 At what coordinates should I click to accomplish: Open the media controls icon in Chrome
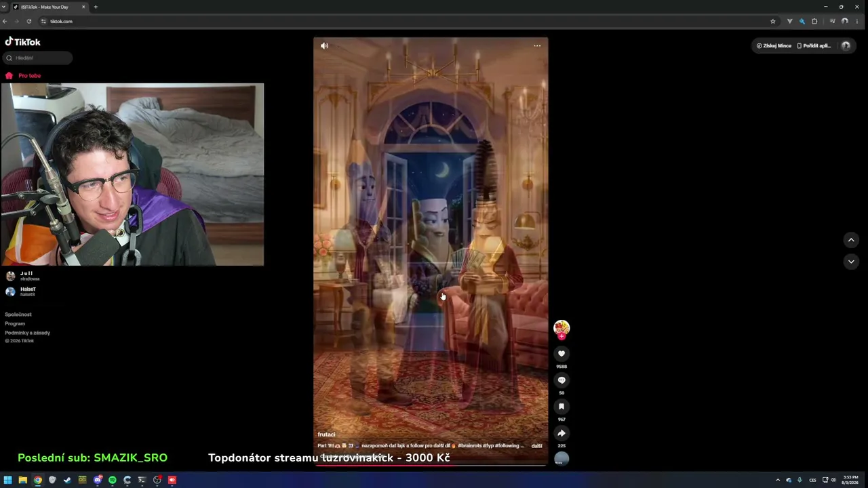coord(832,22)
